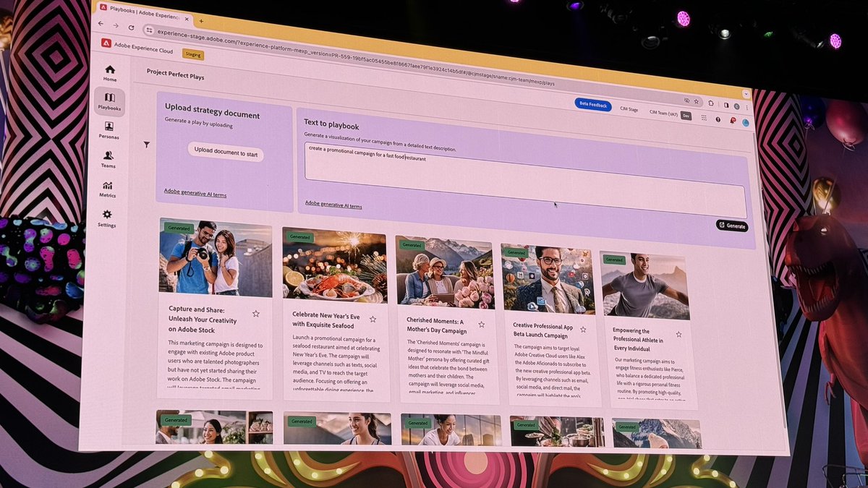Click the Staging badge
This screenshot has height=488, width=868.
(193, 54)
